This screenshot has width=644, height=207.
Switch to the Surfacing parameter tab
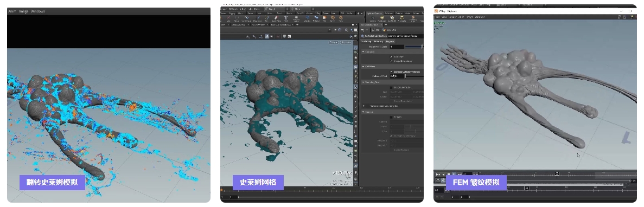(366, 41)
